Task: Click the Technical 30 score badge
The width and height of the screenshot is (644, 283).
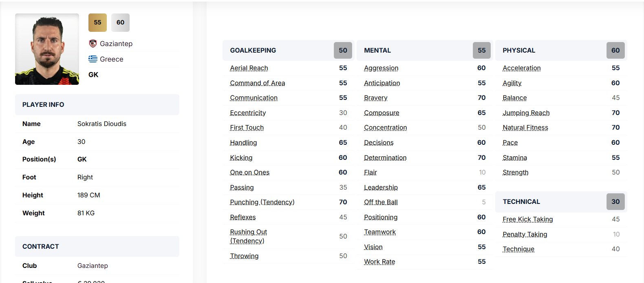Action: click(x=615, y=202)
